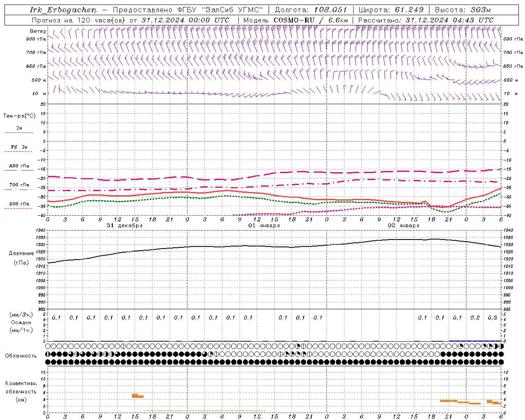Click the blue precipitation bar at chart end

click(x=475, y=340)
